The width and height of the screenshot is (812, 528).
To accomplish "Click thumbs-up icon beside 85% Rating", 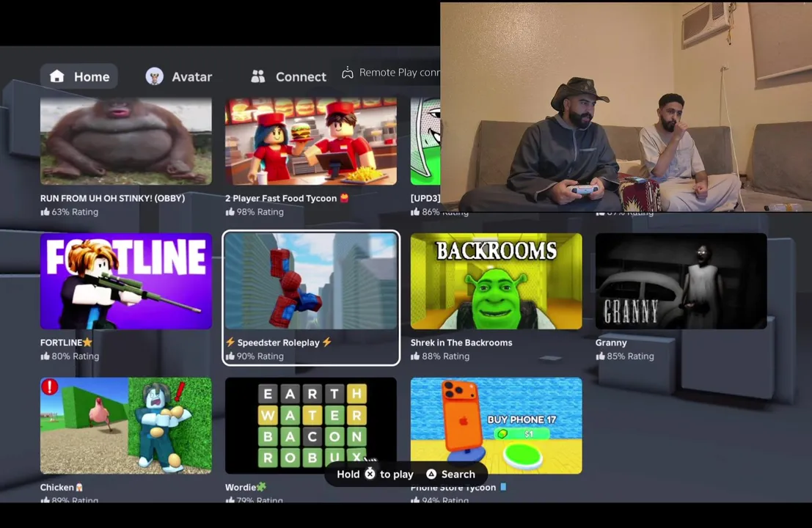I will (600, 356).
